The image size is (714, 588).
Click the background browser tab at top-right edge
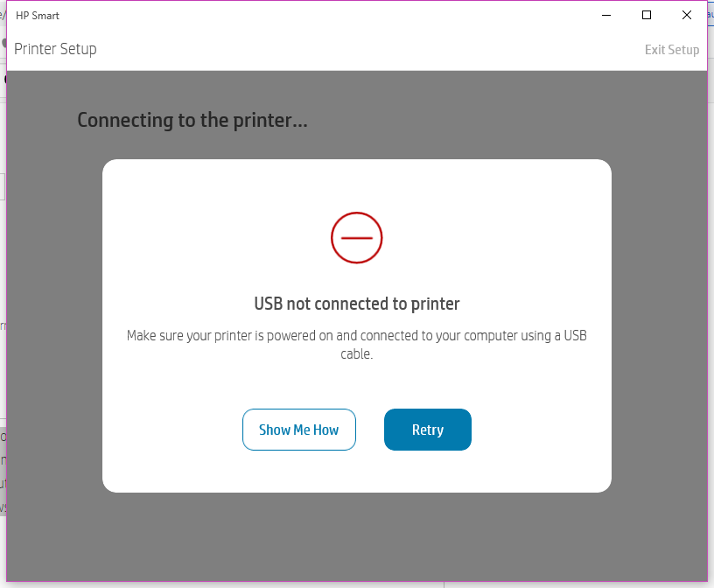point(710,15)
